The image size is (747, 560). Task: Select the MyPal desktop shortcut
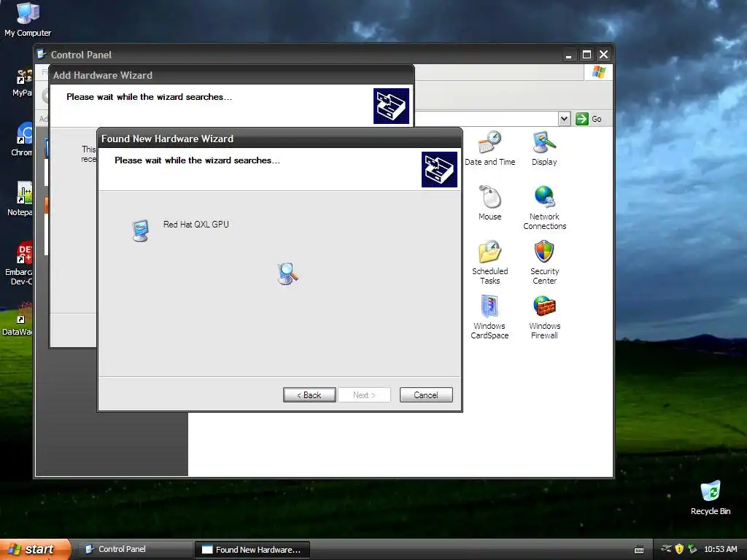point(23,82)
